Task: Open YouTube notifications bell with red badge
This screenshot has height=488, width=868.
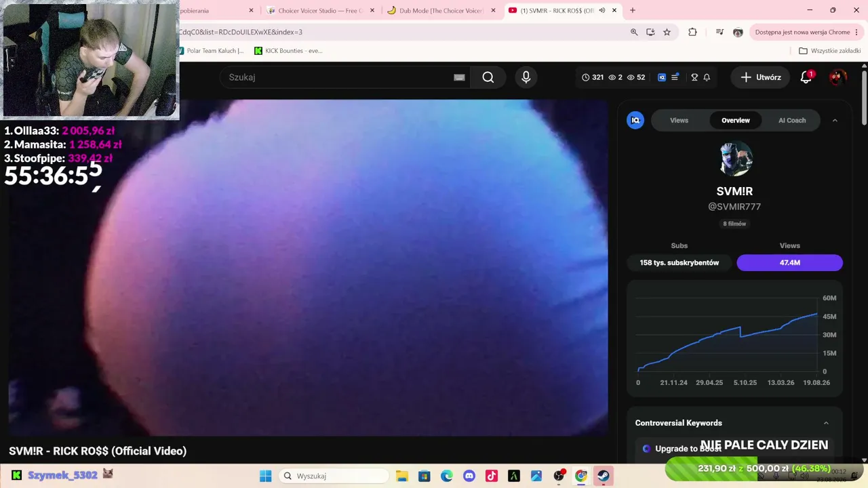Action: pos(806,77)
